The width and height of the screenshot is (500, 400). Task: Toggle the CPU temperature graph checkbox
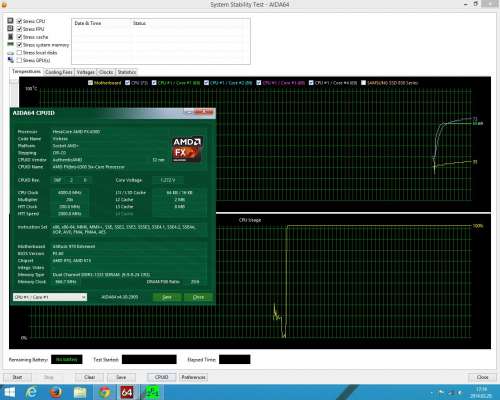pos(127,83)
